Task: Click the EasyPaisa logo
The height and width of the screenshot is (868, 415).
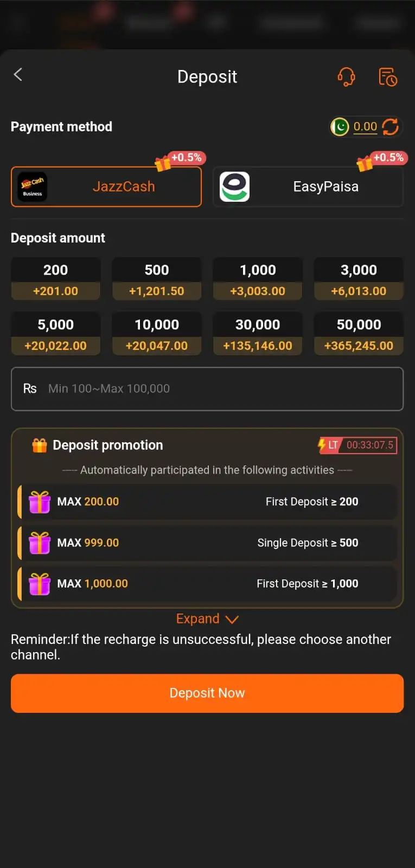Action: click(x=235, y=186)
